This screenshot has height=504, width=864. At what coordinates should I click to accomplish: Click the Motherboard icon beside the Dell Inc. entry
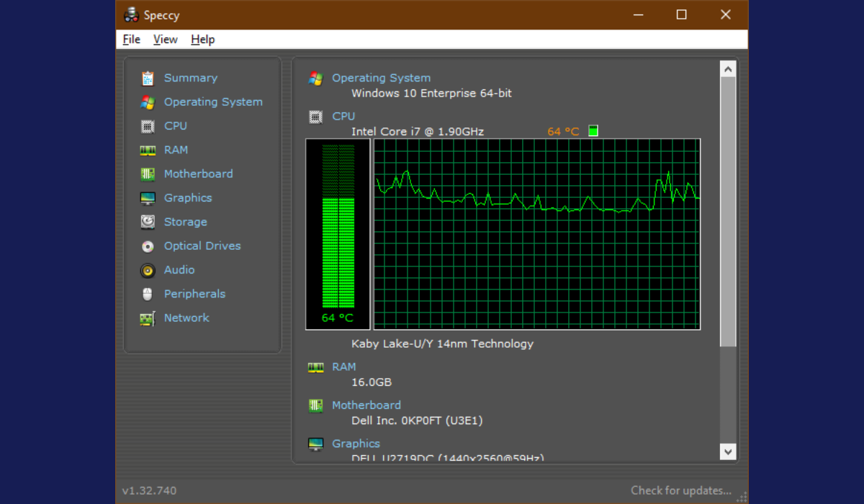tap(315, 405)
